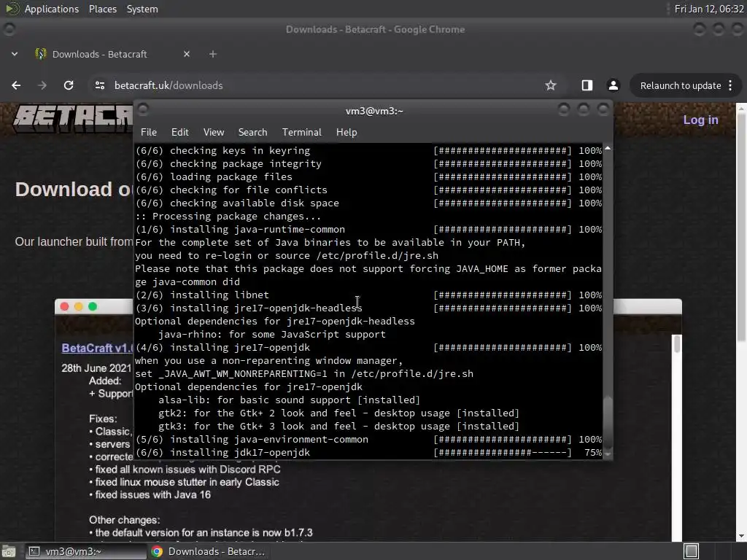Open the Places menu

point(102,9)
